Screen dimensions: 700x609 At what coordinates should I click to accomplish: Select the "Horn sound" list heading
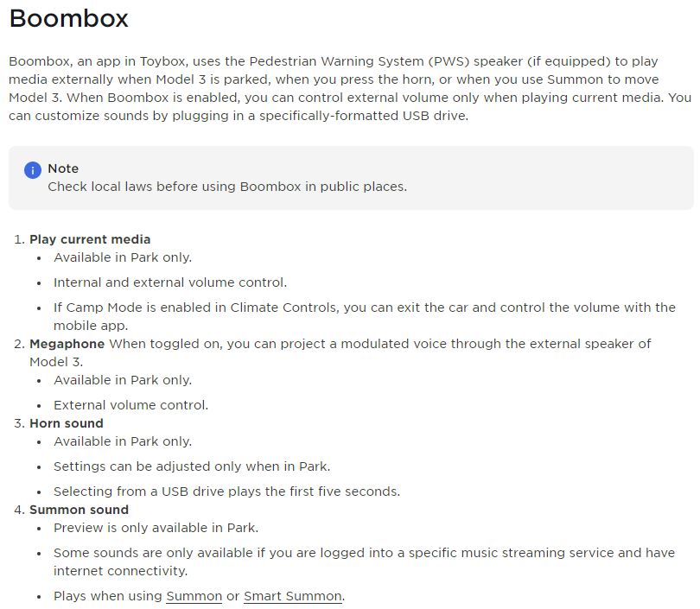[67, 423]
